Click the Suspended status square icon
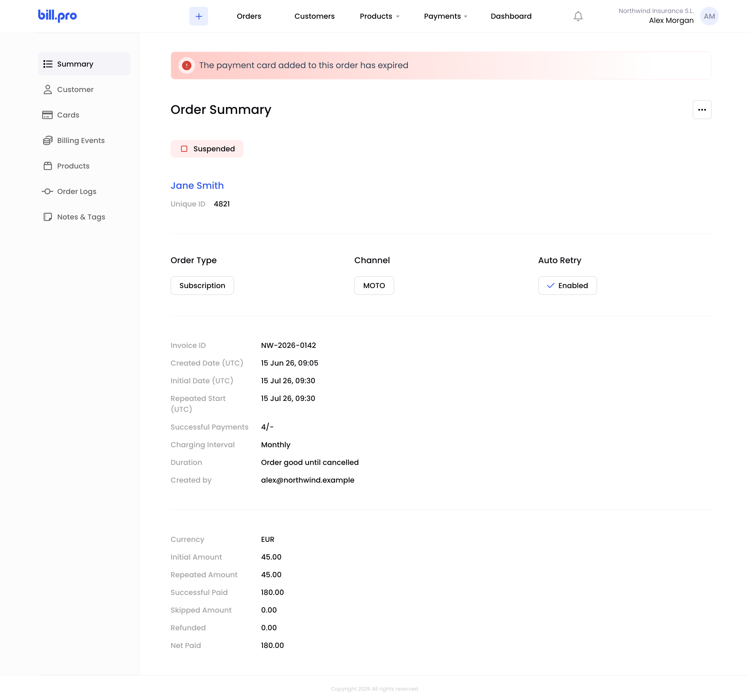The width and height of the screenshot is (749, 700). click(x=184, y=149)
